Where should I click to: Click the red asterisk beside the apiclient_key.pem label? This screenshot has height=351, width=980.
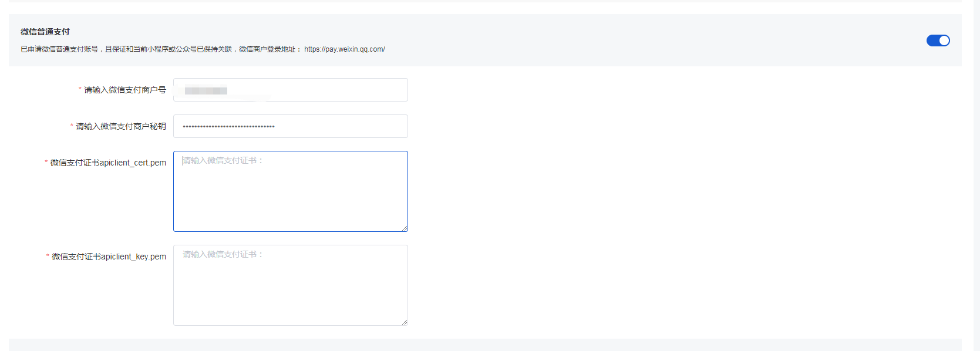[x=48, y=256]
